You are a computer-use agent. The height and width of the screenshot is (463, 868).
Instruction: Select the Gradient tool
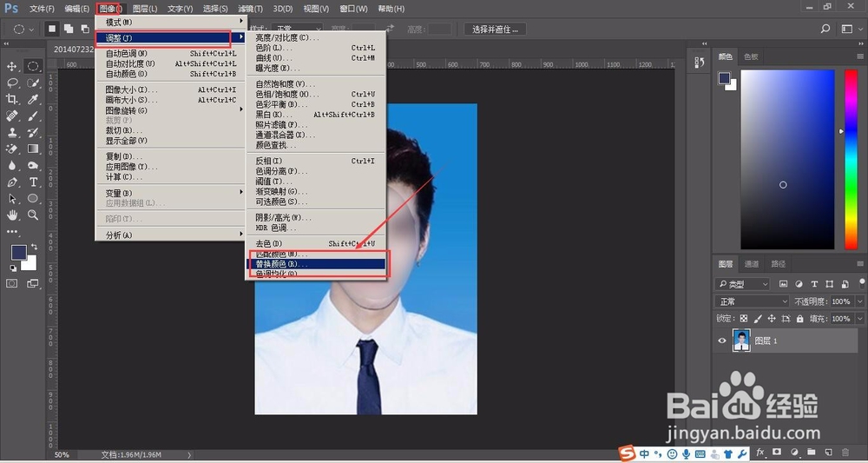pos(33,149)
